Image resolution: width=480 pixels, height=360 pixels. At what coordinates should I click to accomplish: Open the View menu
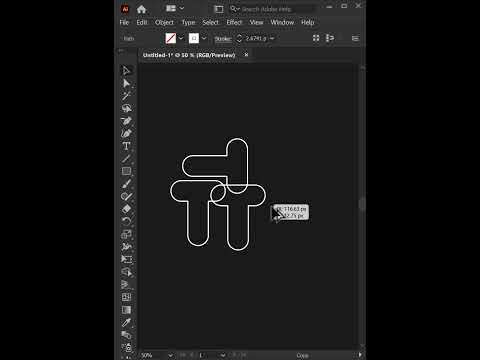(256, 22)
